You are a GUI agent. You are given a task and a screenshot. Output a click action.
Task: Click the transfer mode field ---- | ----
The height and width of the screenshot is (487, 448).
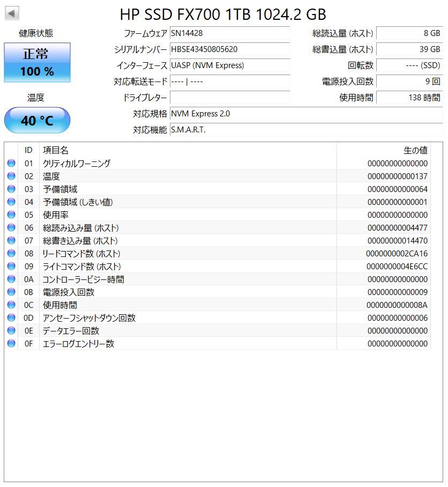tap(230, 82)
